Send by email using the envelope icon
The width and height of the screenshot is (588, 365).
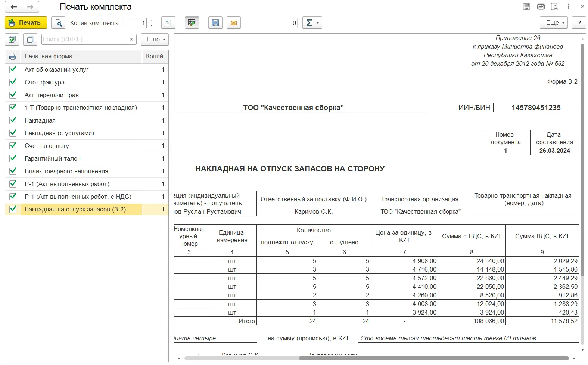point(233,23)
